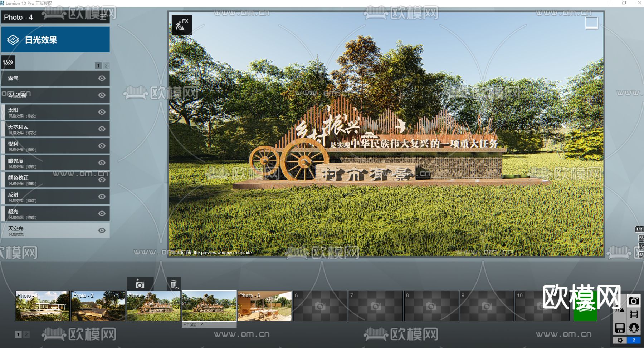Select the 锐利 effect row

(55, 146)
